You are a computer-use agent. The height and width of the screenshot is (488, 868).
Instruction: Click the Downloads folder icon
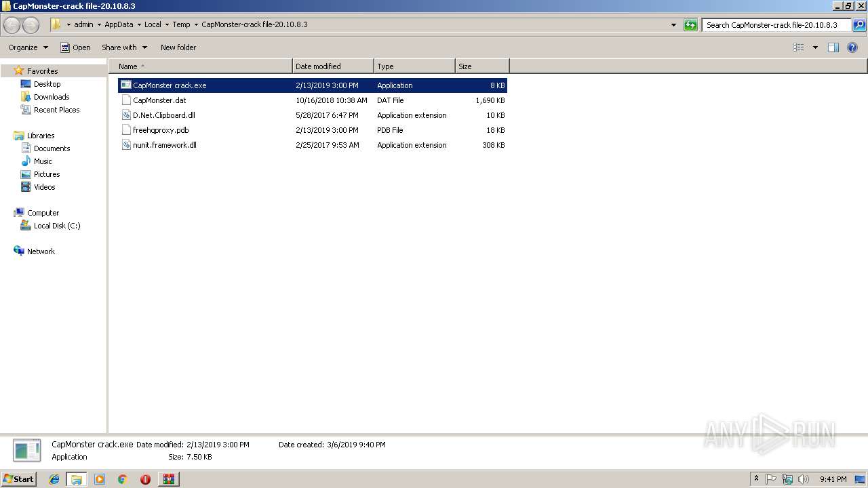coord(26,97)
